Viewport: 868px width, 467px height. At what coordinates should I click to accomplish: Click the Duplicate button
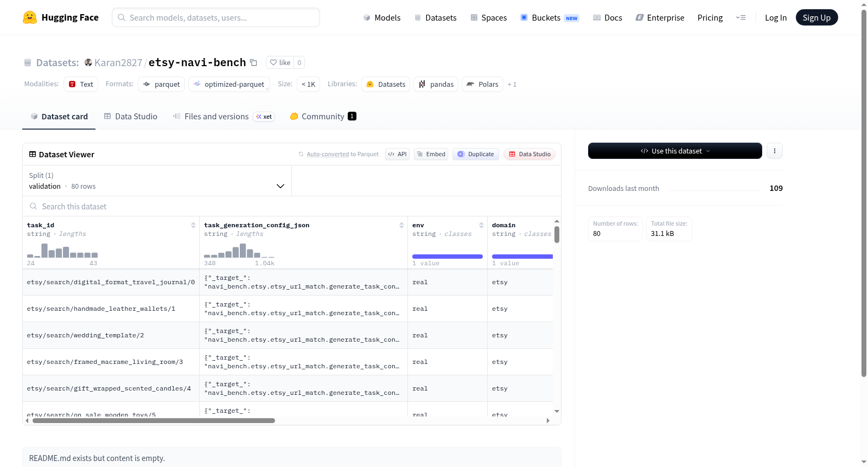476,154
